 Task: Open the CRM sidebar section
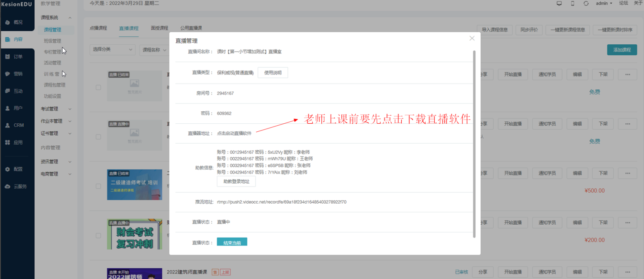[x=14, y=125]
